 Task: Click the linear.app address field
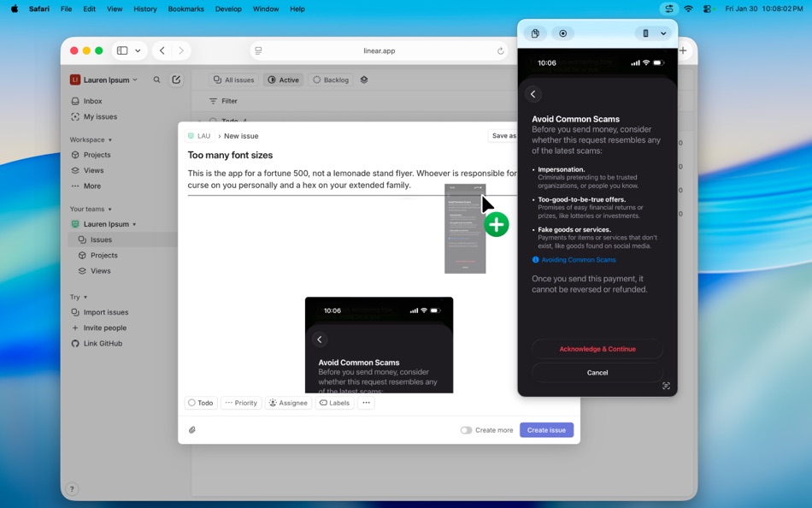point(379,50)
